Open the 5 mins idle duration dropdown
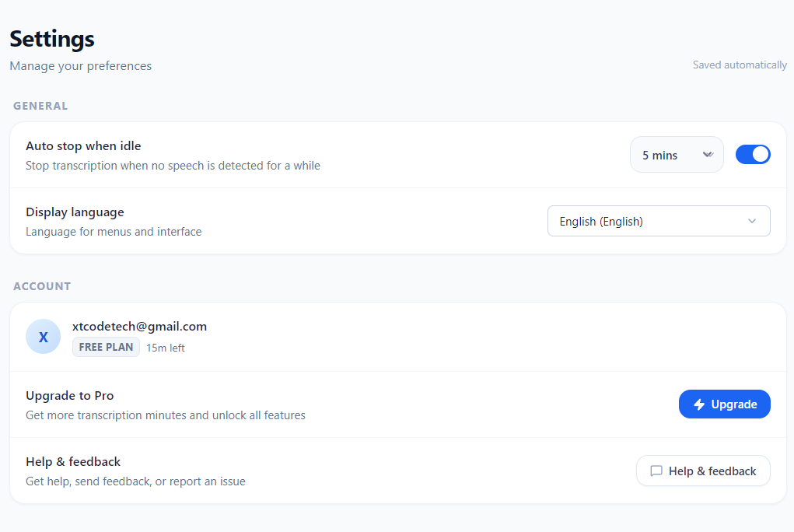 click(676, 155)
